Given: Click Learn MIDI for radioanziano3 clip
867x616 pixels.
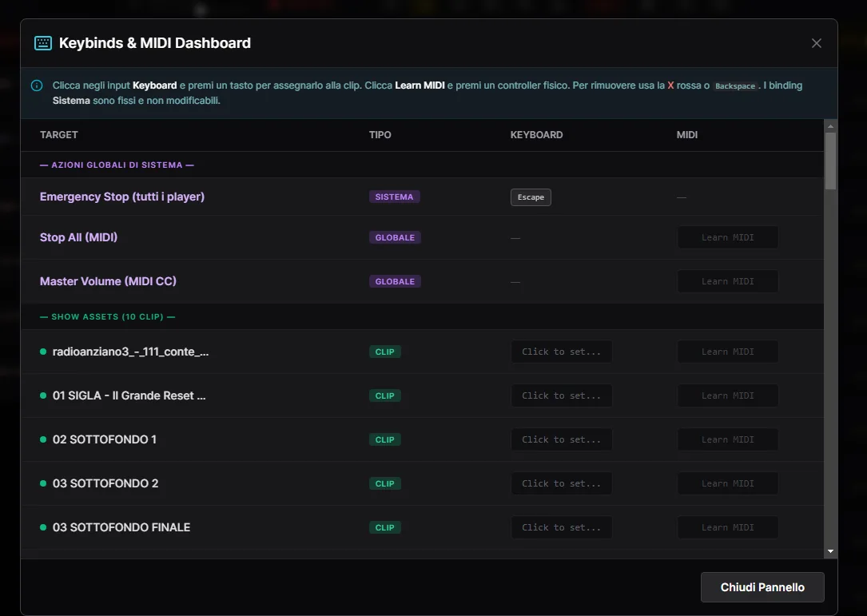Looking at the screenshot, I should tap(728, 352).
